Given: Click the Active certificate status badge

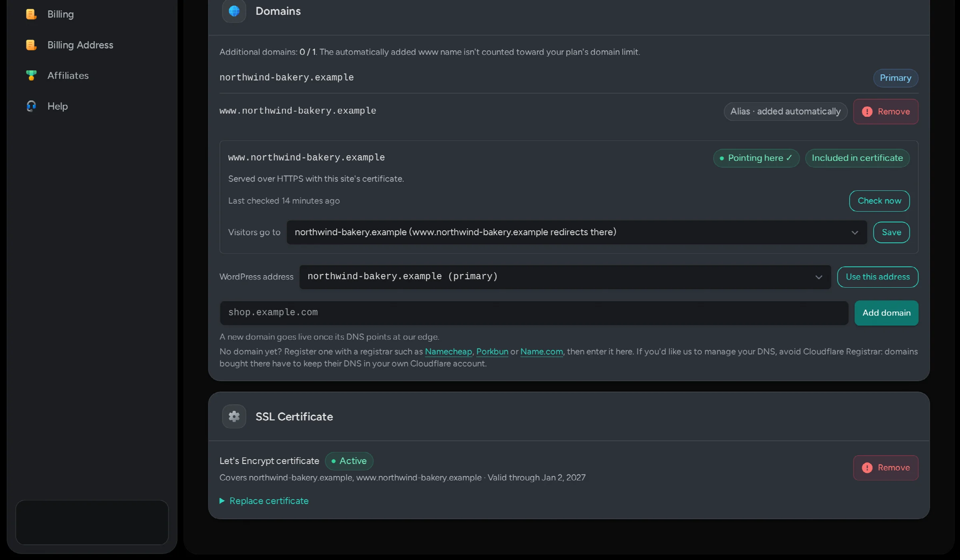Looking at the screenshot, I should (349, 461).
